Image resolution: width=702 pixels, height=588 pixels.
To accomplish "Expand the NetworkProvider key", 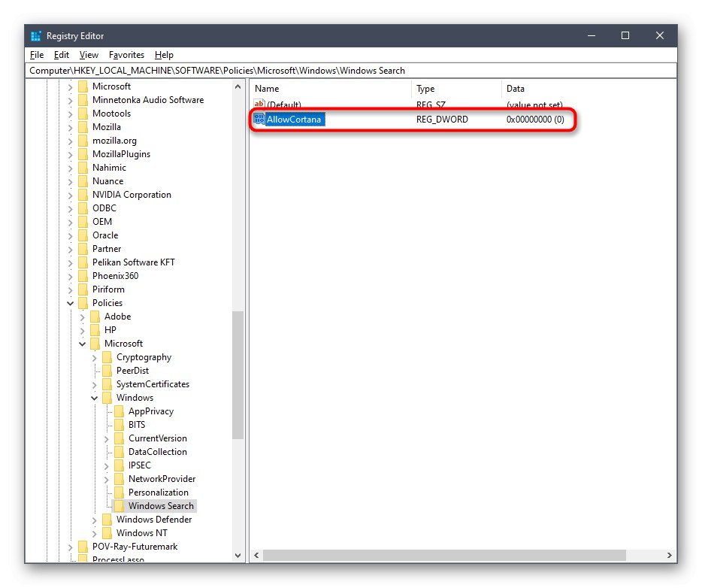I will [107, 479].
